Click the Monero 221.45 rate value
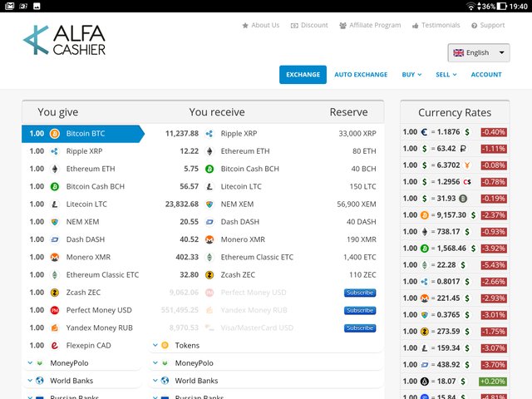Image resolution: width=532 pixels, height=399 pixels. tap(448, 298)
